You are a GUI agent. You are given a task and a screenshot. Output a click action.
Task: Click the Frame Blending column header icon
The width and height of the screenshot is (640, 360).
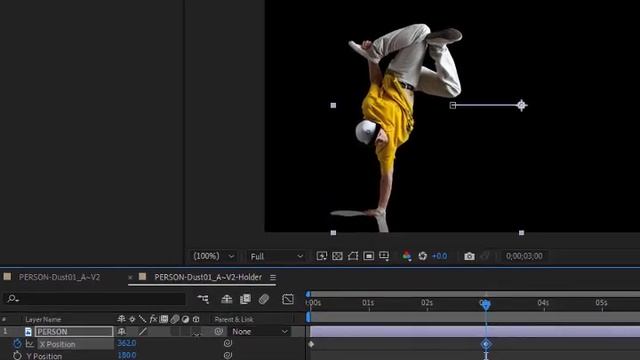coord(164,319)
